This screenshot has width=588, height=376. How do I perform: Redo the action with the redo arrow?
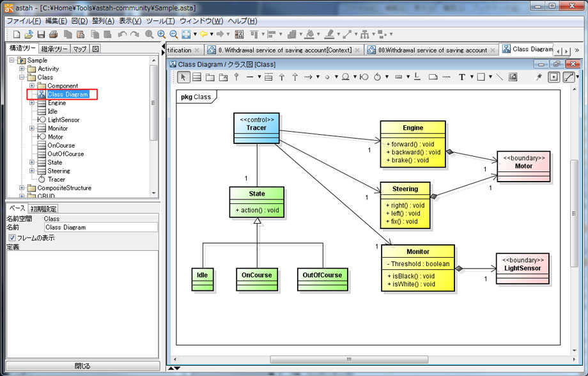pyautogui.click(x=134, y=35)
